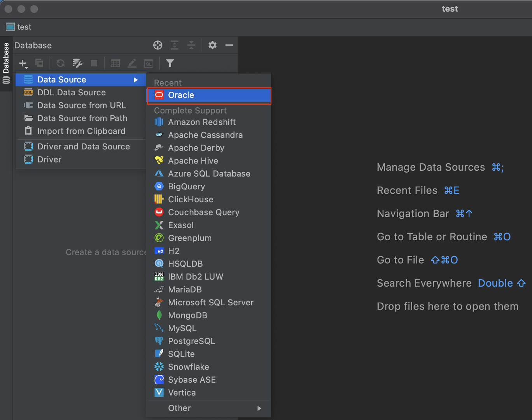
Task: Choose Import from Clipboard
Action: (81, 131)
